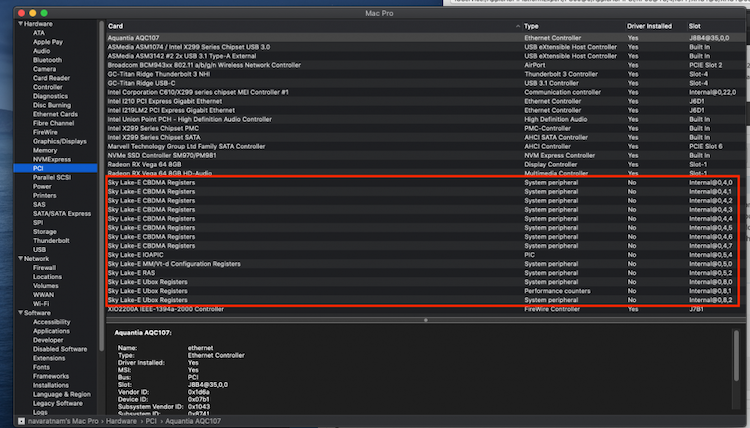Select Intel I210 PCI Express Gigabit Ethernet

(x=425, y=101)
